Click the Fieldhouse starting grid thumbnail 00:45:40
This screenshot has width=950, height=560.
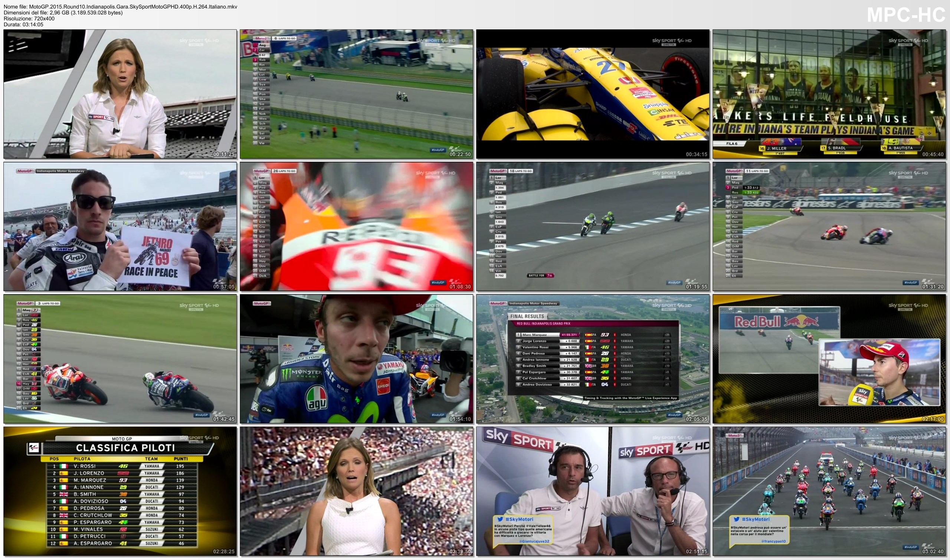(x=829, y=94)
